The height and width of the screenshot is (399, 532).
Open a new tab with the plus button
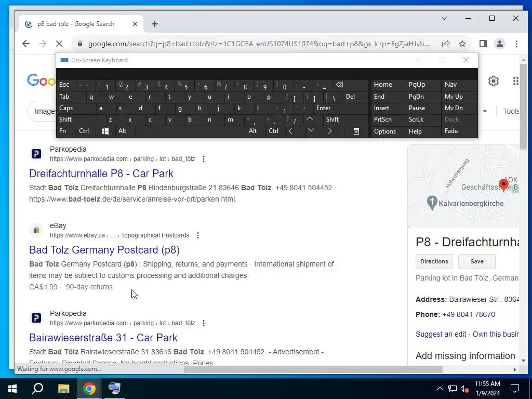[155, 24]
